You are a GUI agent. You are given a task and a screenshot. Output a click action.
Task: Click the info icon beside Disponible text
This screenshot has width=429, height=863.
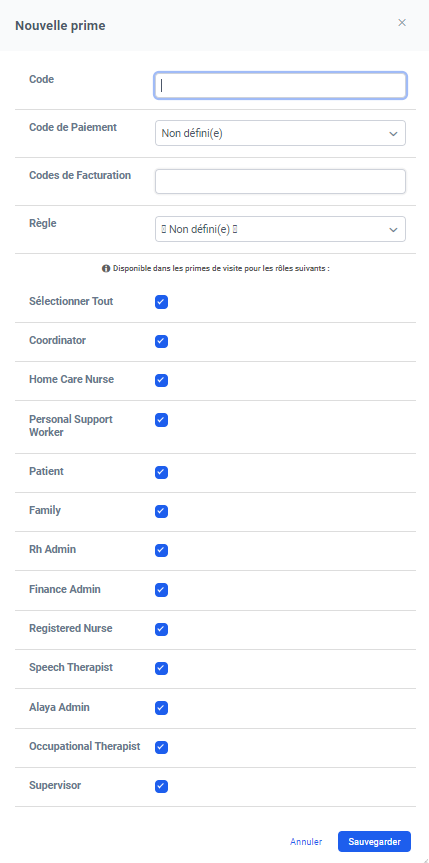click(106, 269)
